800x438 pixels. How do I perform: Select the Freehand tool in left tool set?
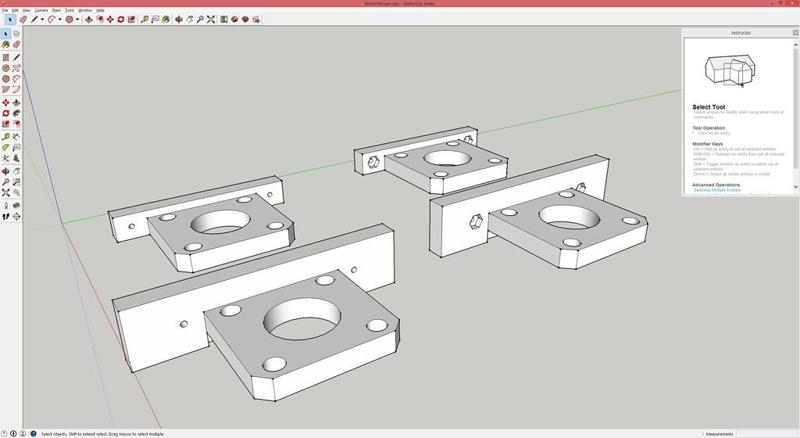pyautogui.click(x=16, y=68)
